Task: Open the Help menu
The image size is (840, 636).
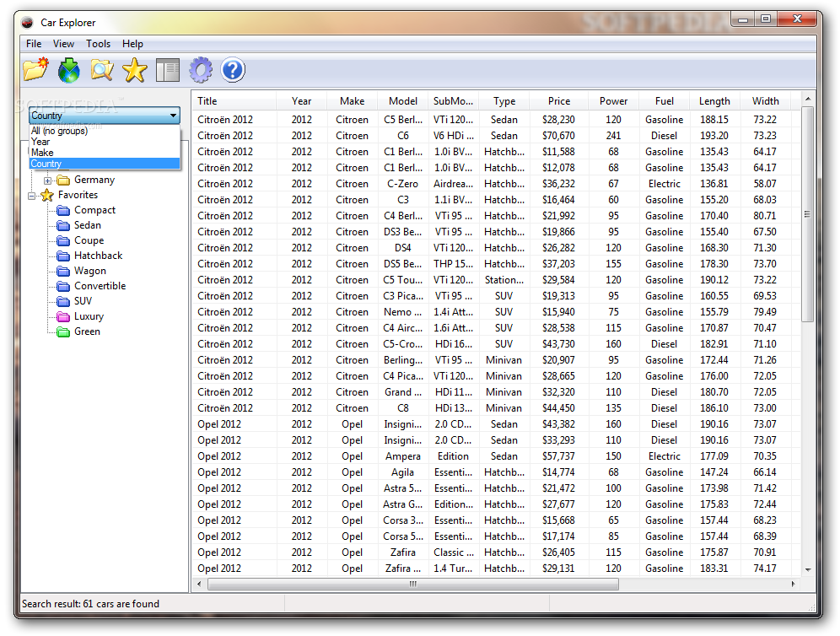Action: pyautogui.click(x=132, y=44)
